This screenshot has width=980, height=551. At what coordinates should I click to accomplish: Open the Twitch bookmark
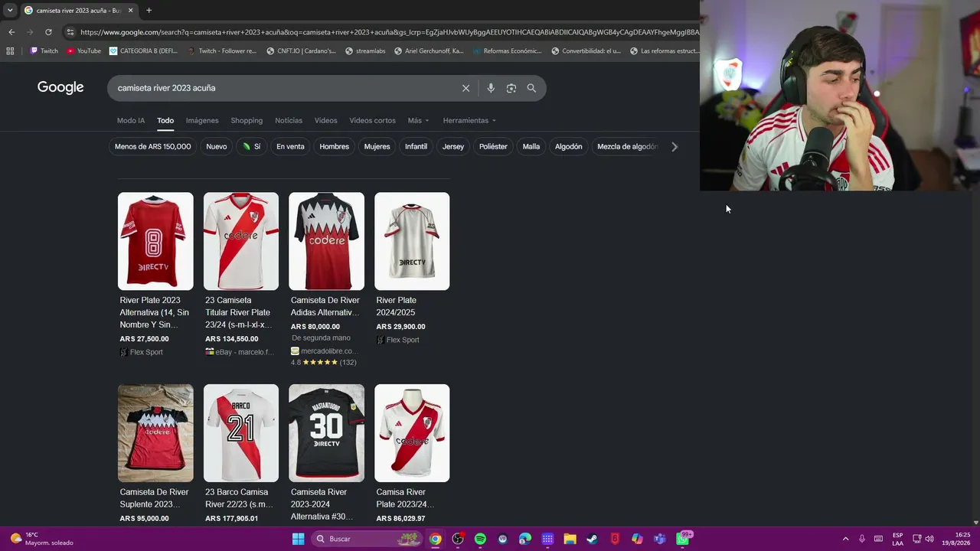coord(44,51)
